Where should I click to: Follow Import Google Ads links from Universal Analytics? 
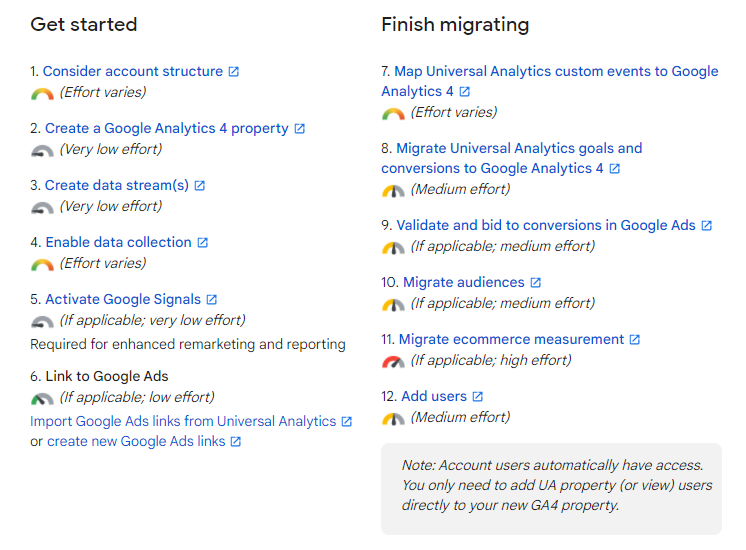[x=183, y=422]
